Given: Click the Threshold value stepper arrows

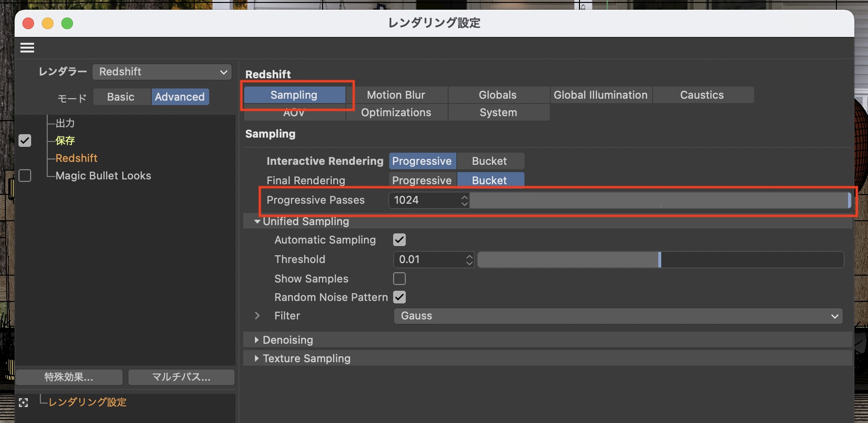Looking at the screenshot, I should pos(469,260).
